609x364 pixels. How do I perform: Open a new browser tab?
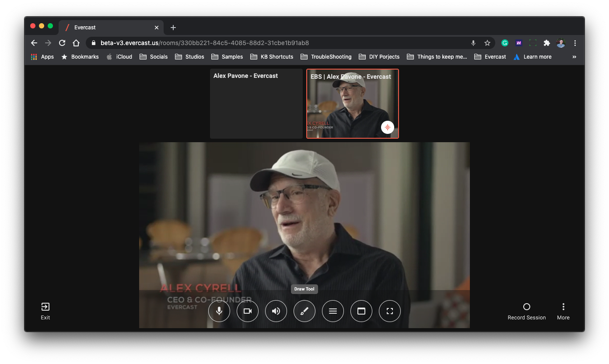point(173,28)
